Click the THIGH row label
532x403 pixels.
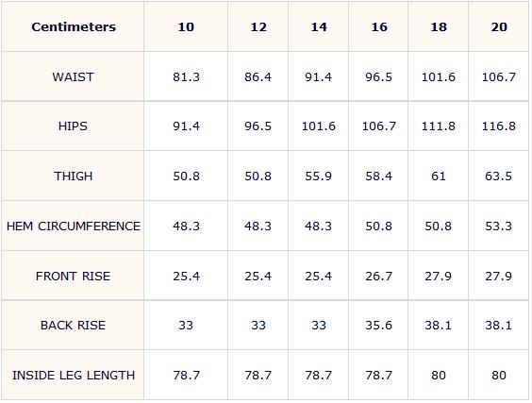coord(73,176)
